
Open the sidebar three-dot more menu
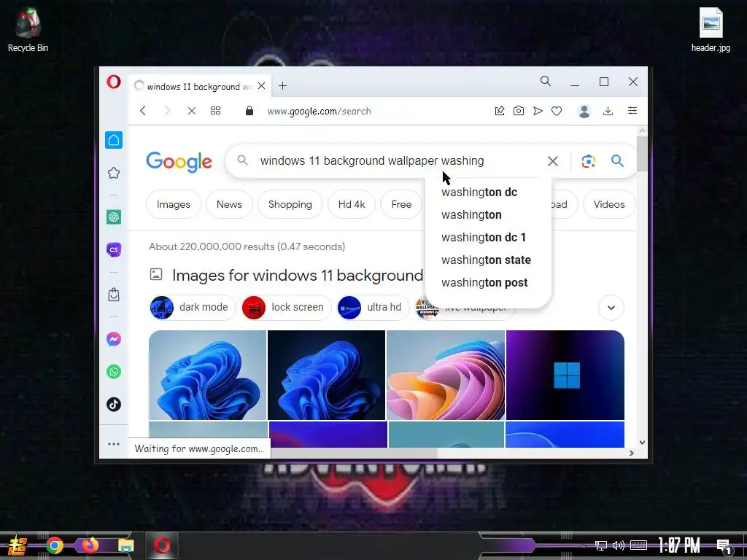point(113,444)
